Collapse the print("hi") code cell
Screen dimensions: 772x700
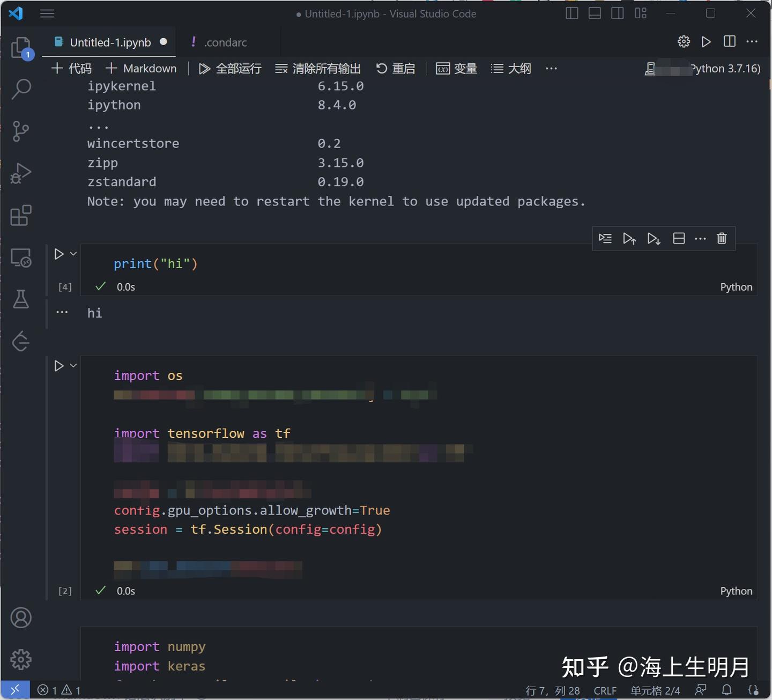click(73, 254)
